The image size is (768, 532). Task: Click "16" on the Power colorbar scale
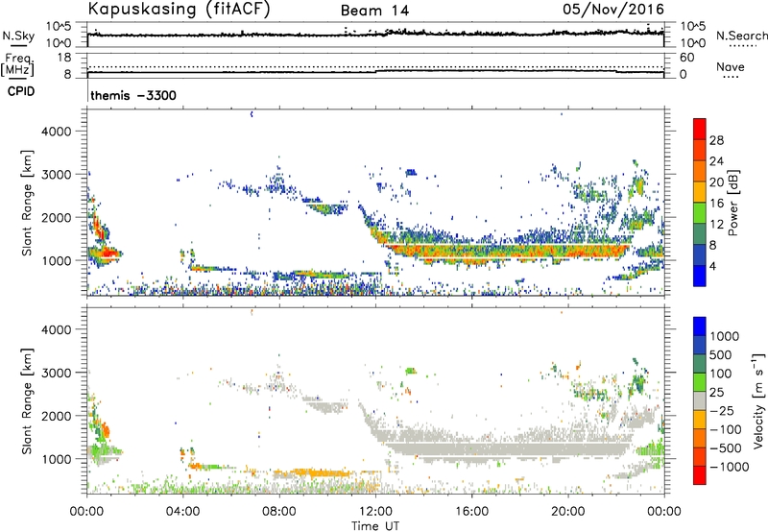click(716, 204)
